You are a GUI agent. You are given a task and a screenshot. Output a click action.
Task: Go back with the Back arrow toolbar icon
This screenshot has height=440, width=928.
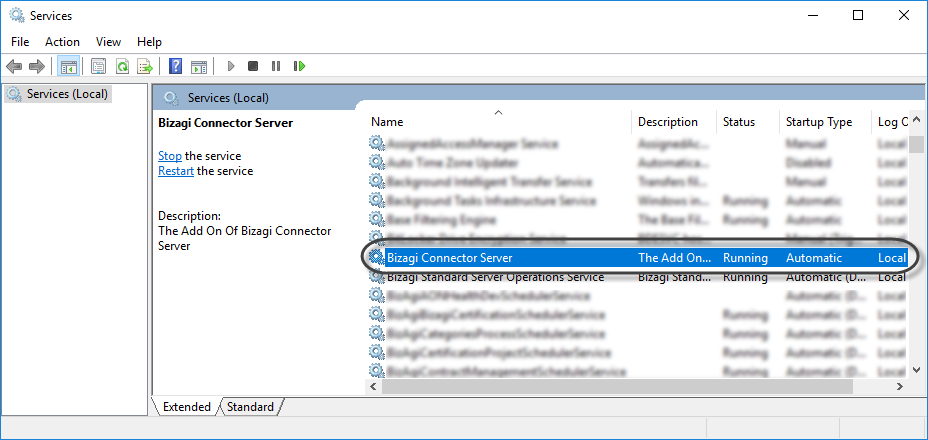click(14, 66)
